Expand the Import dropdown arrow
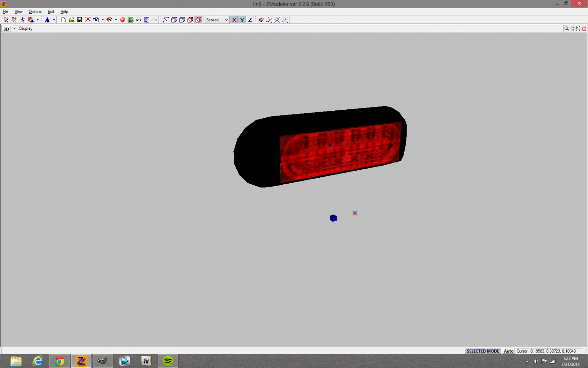 point(103,20)
